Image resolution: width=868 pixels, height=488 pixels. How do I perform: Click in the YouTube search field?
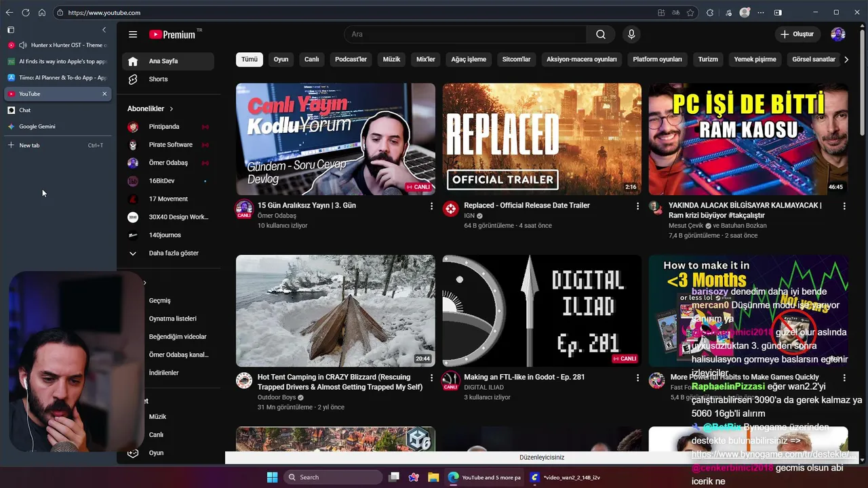(465, 35)
